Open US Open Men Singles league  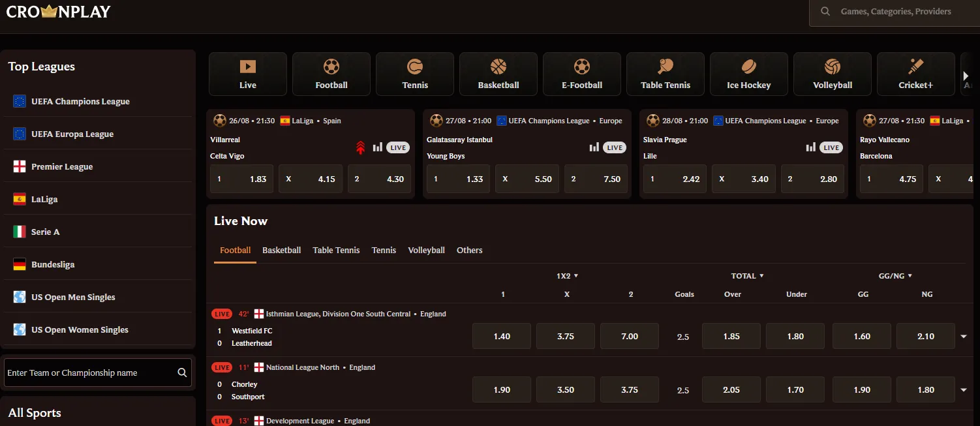coord(98,297)
